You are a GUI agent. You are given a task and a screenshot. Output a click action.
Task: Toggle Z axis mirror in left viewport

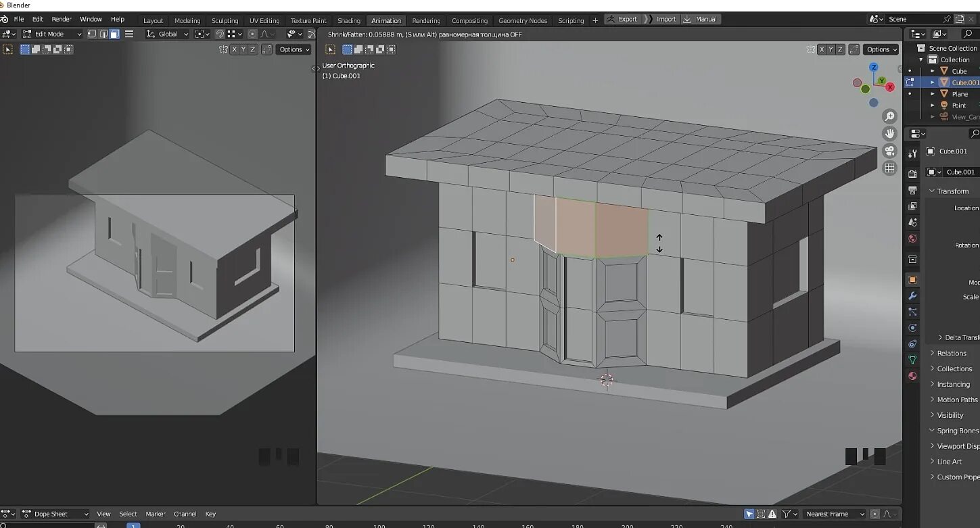[253, 49]
